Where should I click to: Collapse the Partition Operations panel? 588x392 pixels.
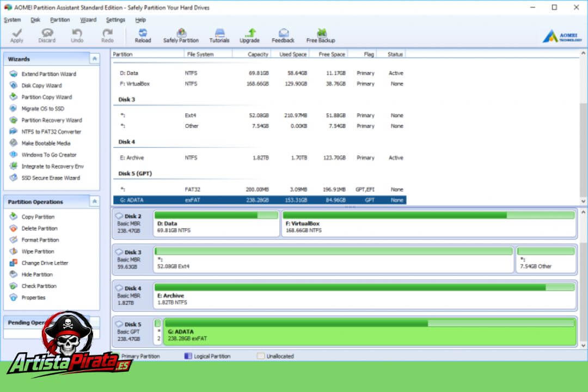(x=95, y=202)
